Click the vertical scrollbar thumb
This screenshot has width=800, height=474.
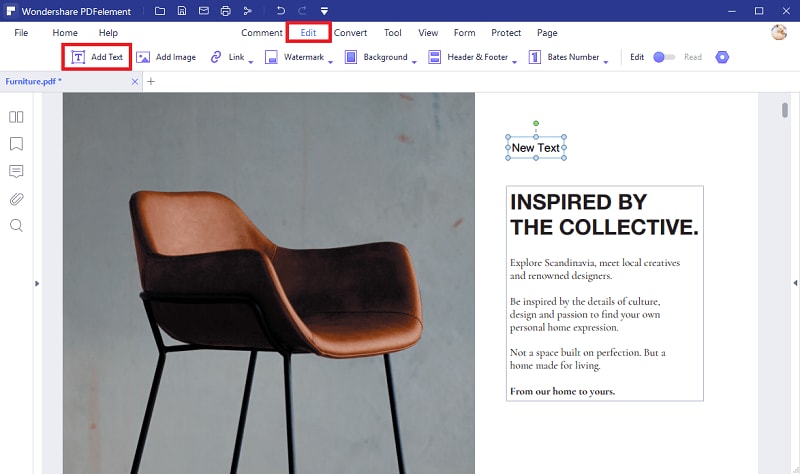pyautogui.click(x=785, y=110)
